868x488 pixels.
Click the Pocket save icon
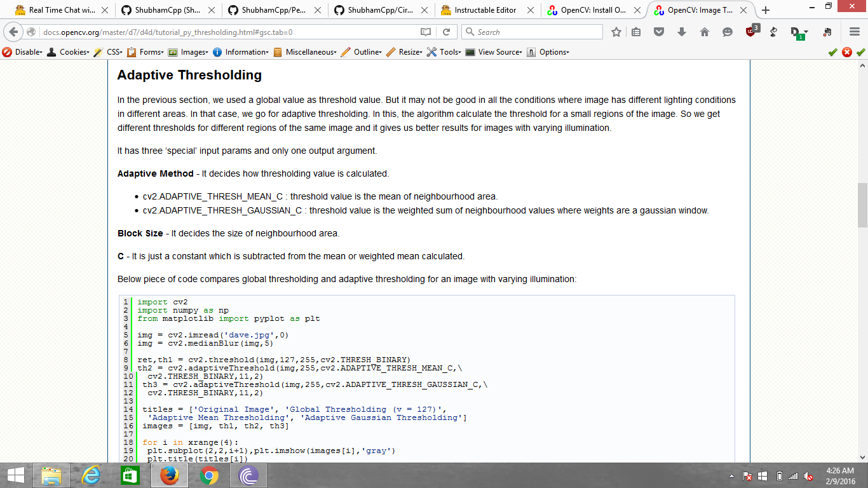[x=659, y=31]
